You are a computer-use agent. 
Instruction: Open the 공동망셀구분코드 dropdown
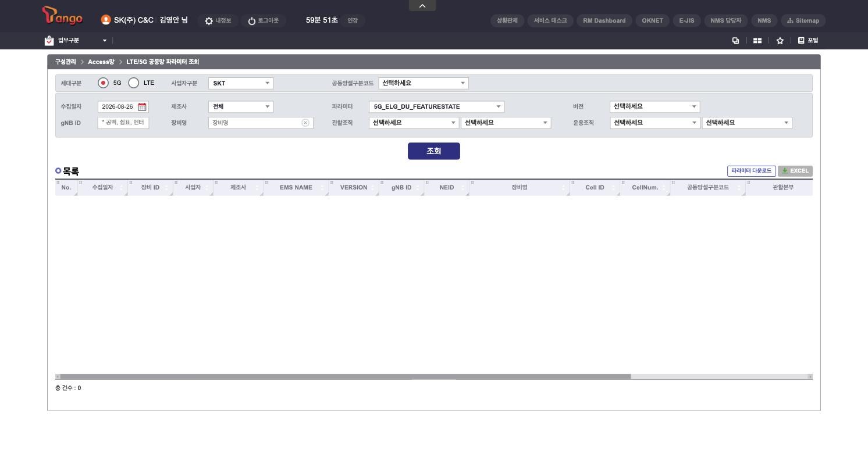[x=424, y=83]
